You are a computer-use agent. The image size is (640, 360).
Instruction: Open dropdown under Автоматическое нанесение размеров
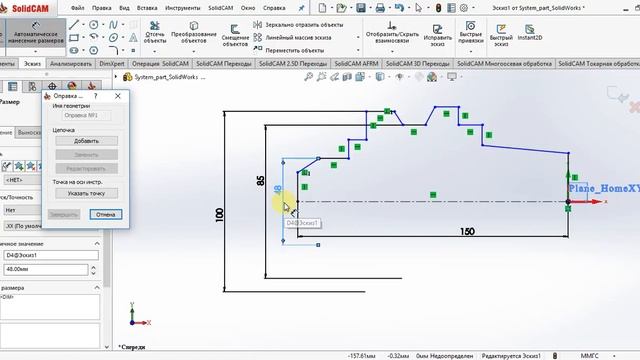pyautogui.click(x=36, y=51)
